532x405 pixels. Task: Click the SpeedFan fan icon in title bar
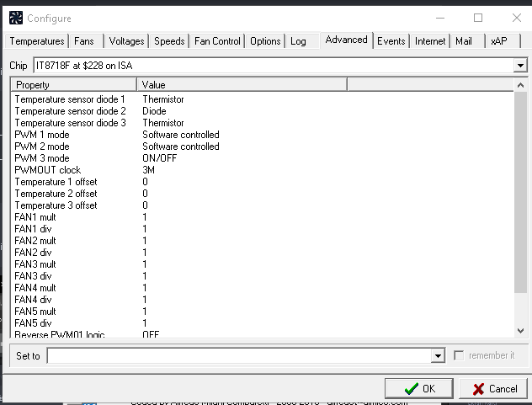[x=16, y=18]
